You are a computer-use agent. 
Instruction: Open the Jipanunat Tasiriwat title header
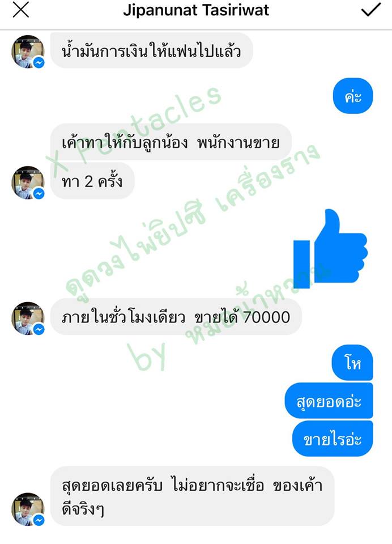tap(196, 10)
